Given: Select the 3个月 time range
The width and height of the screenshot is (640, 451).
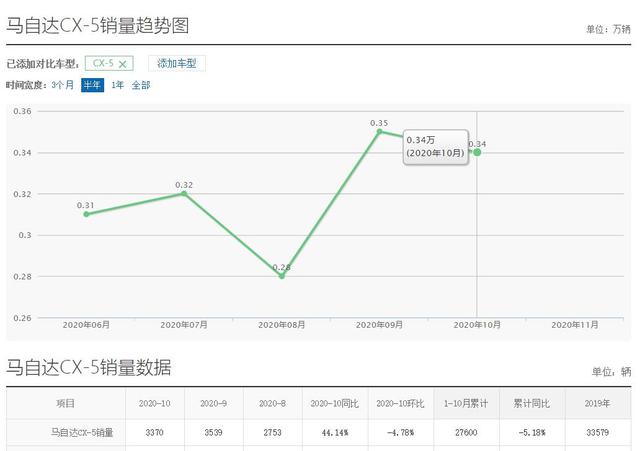Looking at the screenshot, I should (62, 85).
